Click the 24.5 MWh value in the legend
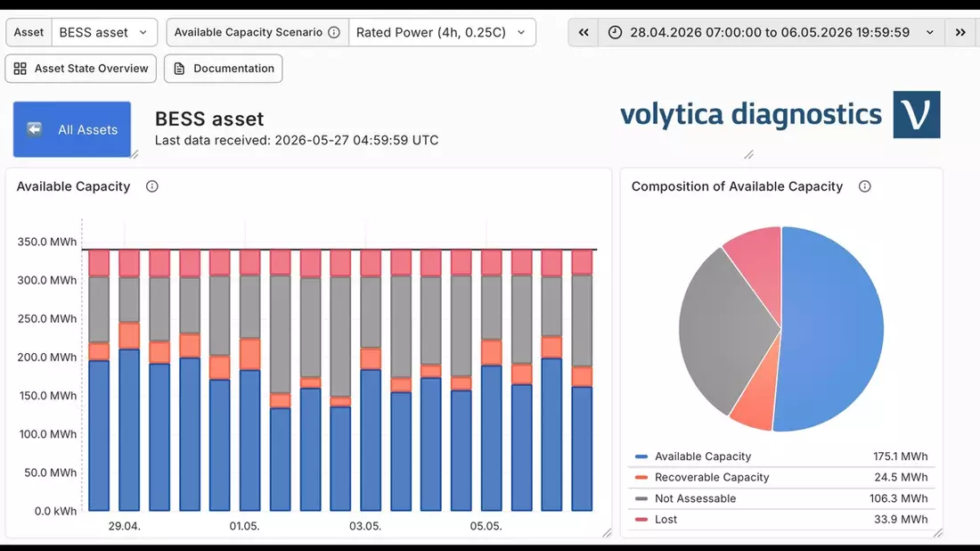 coord(901,477)
